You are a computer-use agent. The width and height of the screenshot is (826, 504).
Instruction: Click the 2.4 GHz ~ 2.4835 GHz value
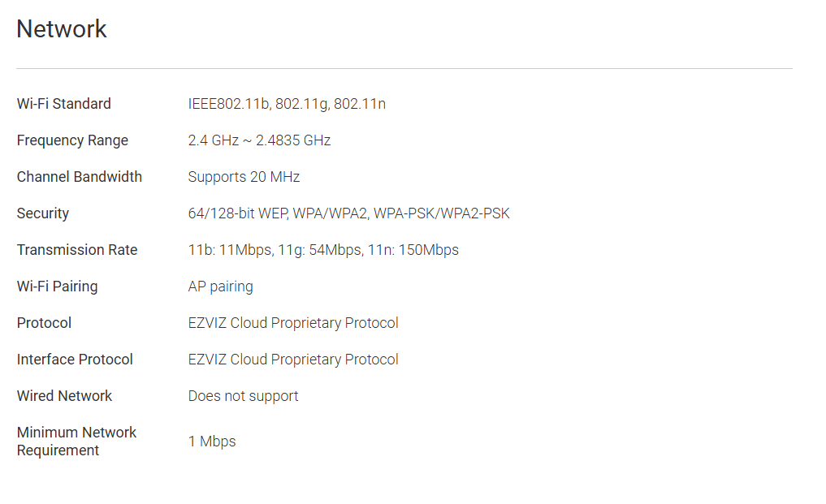(x=259, y=140)
